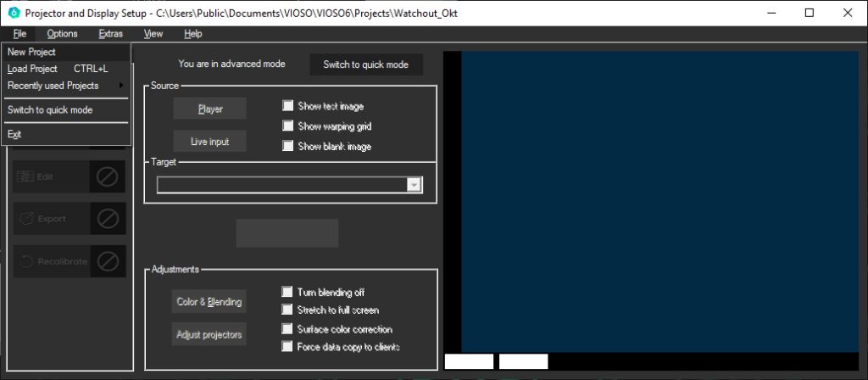Open the Target dropdown list
The height and width of the screenshot is (380, 868).
pyautogui.click(x=414, y=185)
